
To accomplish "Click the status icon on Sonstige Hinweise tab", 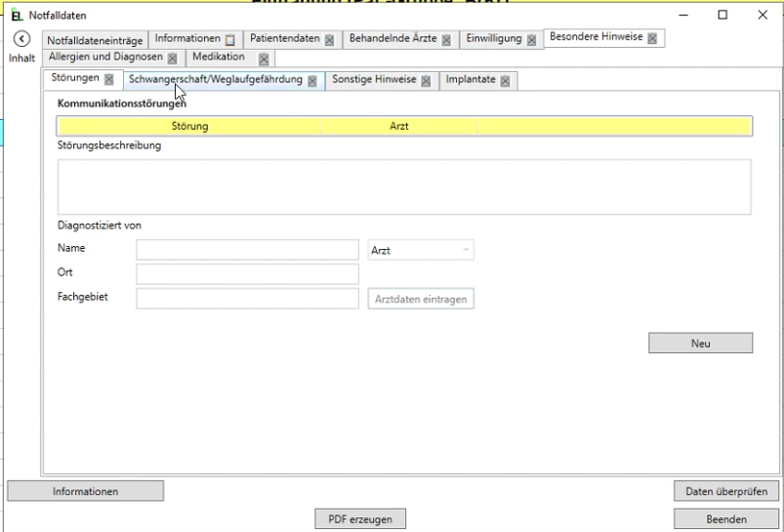I will 426,81.
